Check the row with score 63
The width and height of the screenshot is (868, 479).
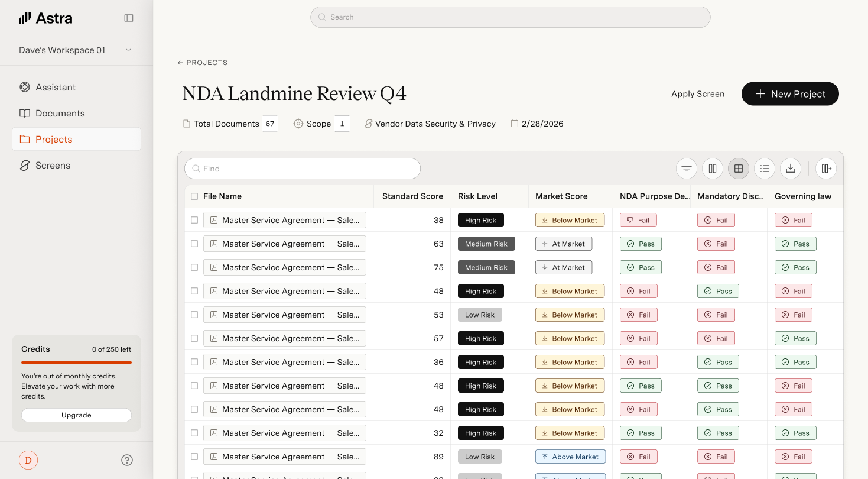(194, 244)
